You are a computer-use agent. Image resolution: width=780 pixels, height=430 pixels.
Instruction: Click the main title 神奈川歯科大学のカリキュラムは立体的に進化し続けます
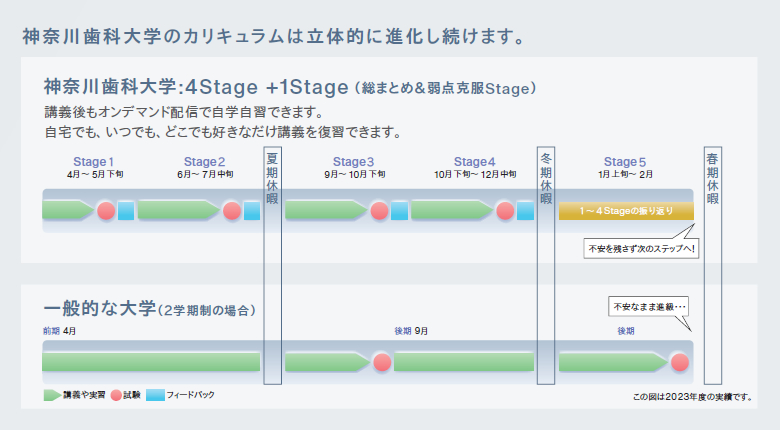[273, 36]
